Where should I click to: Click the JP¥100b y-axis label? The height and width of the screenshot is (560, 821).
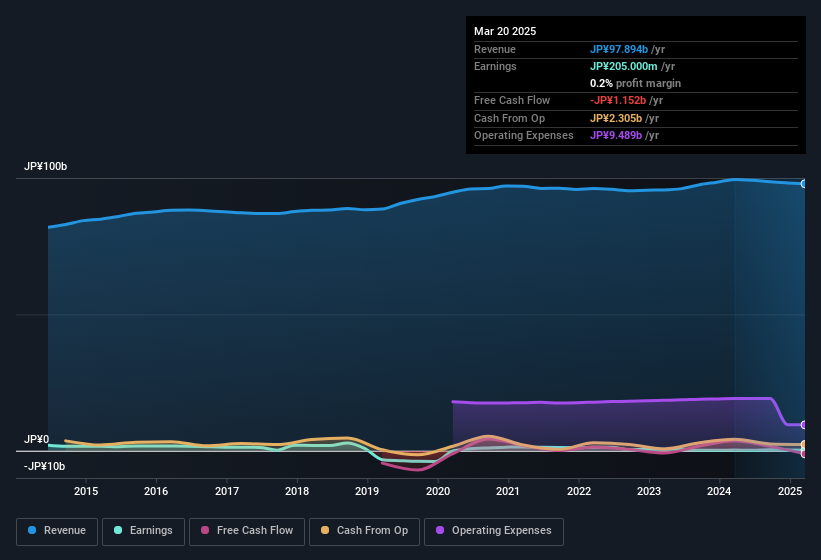pos(46,166)
